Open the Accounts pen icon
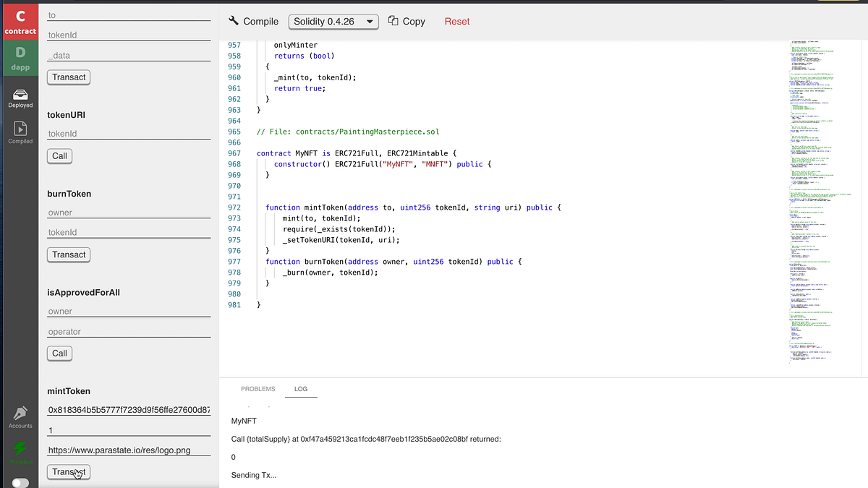 coord(20,414)
